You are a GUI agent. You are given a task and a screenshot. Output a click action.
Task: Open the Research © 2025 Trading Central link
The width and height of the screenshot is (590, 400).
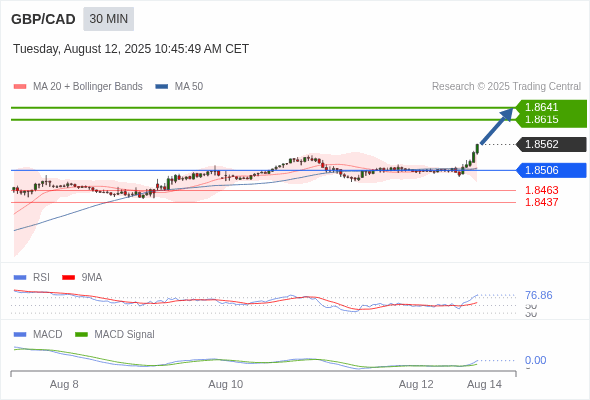[x=506, y=87]
